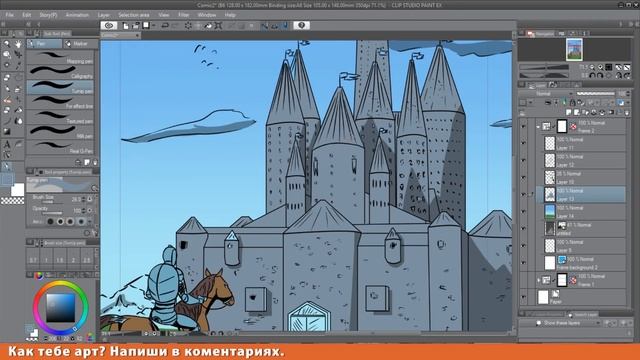640x360 pixels.
Task: Select the Eyedropper tool
Action: 18,66
